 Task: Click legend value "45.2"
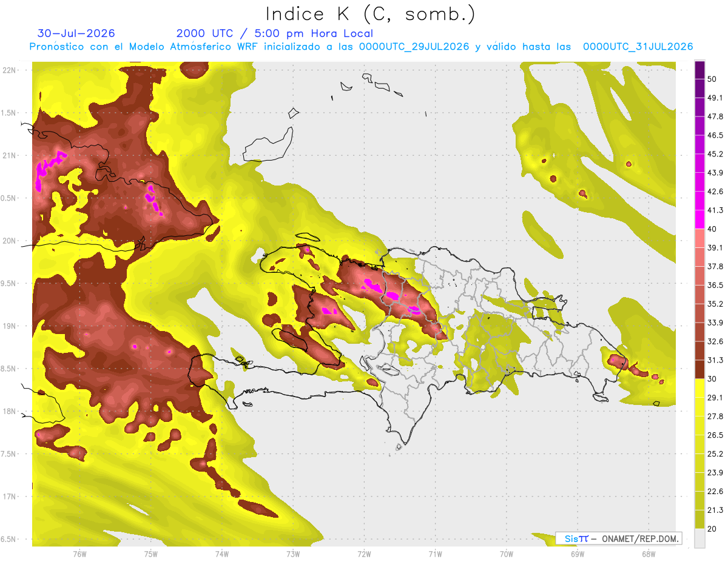[x=715, y=154]
